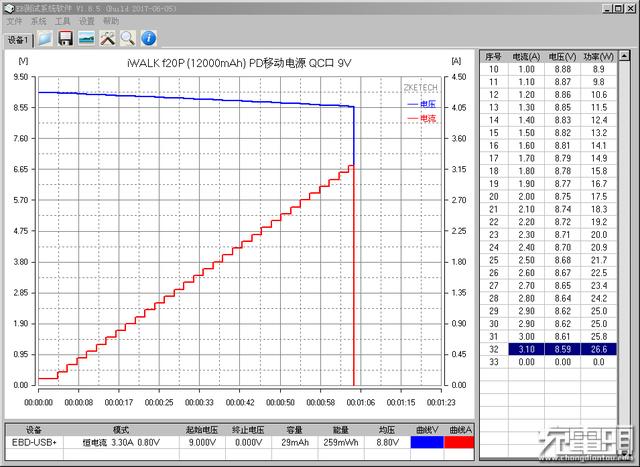Image resolution: width=640 pixels, height=467 pixels.
Task: Click the floppy disk save icon
Action: click(65, 38)
